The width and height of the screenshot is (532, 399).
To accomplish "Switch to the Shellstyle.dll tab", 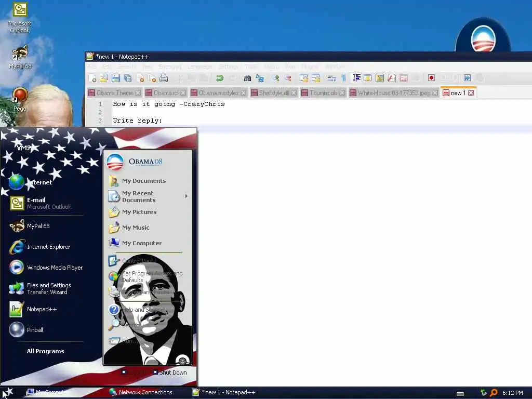I will (274, 92).
